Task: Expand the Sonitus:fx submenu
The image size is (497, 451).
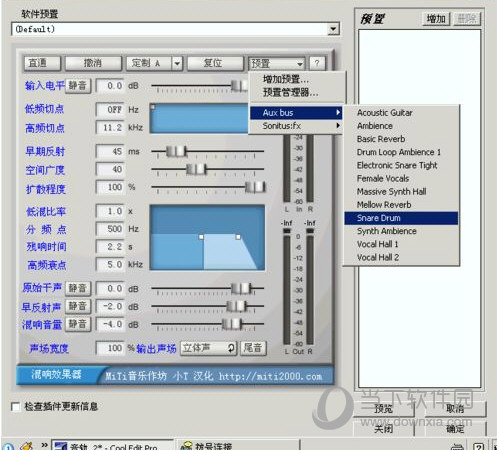Action: (x=296, y=126)
